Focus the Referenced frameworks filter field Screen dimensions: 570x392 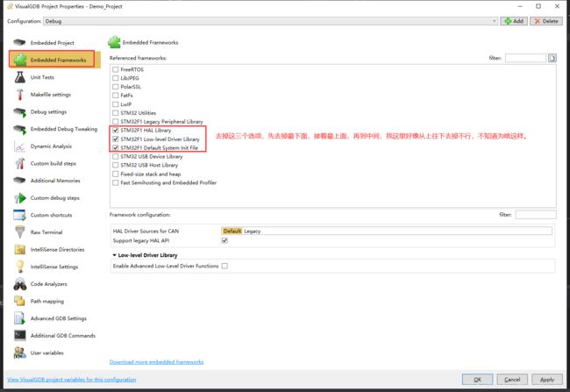pyautogui.click(x=525, y=58)
